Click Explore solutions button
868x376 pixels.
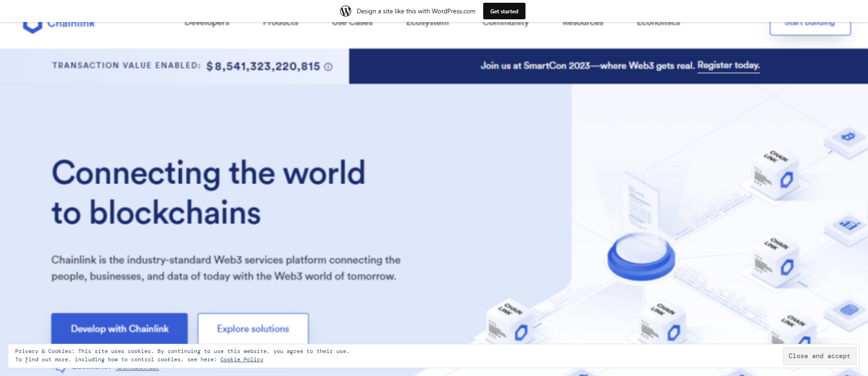coord(253,328)
